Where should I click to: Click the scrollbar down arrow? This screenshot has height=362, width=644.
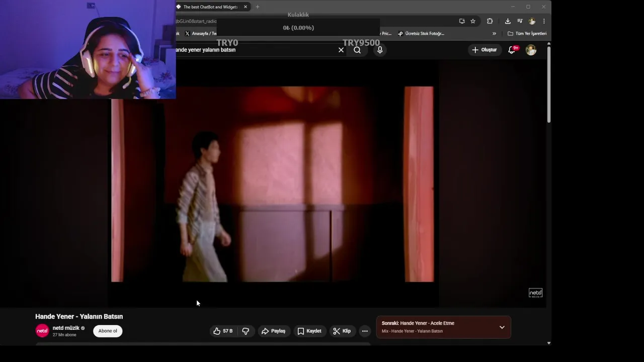(549, 343)
